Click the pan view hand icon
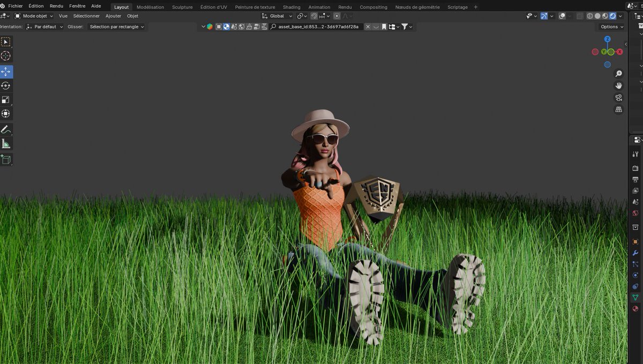 618,86
